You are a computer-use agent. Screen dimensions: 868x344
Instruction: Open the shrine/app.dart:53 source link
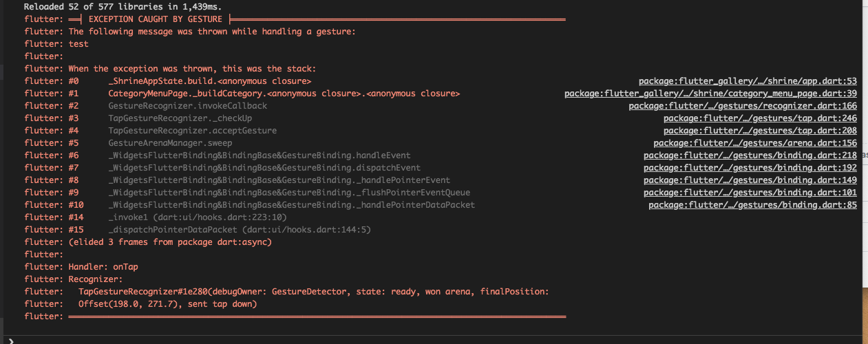(x=748, y=81)
